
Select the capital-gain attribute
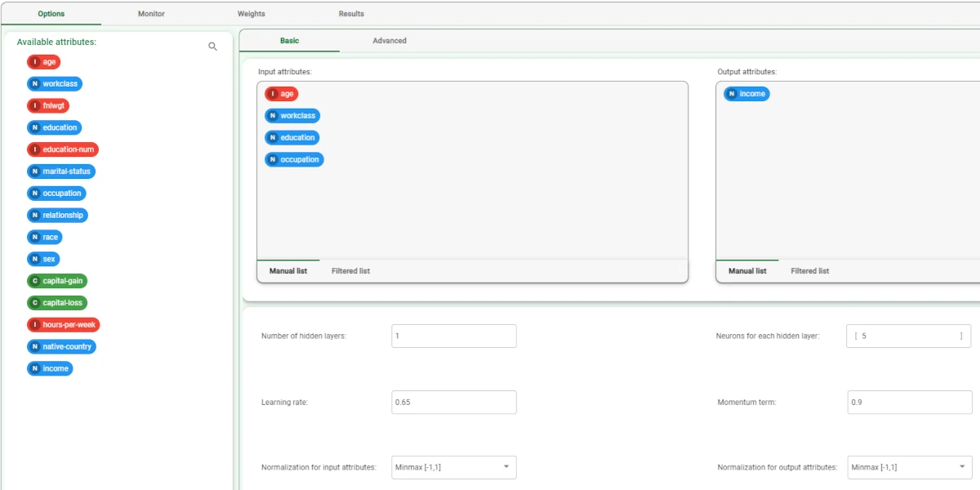click(57, 281)
